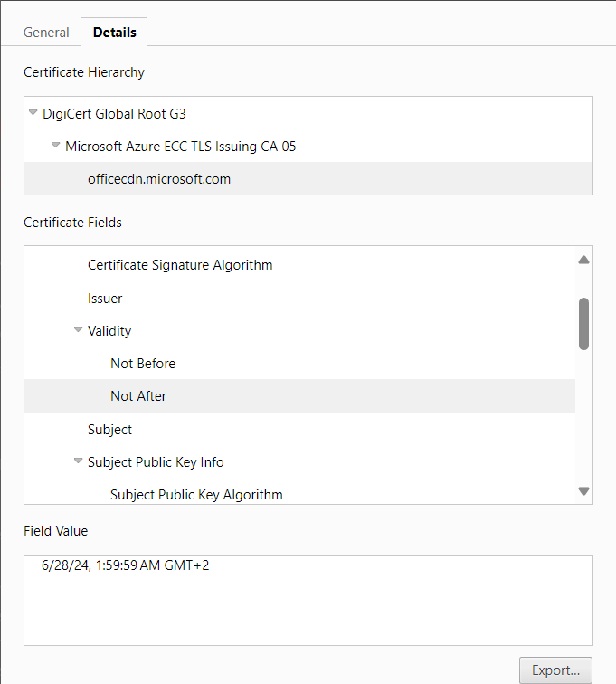Select the Not After field
This screenshot has width=616, height=684.
pyautogui.click(x=299, y=396)
